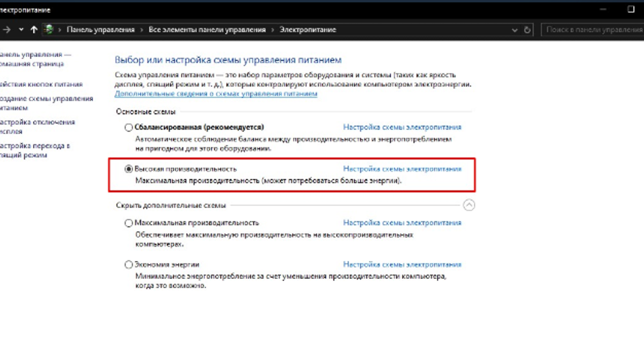Click heading Выбор или настройка схемы управления питанием
Image resolution: width=644 pixels, height=338 pixels.
[x=228, y=60]
